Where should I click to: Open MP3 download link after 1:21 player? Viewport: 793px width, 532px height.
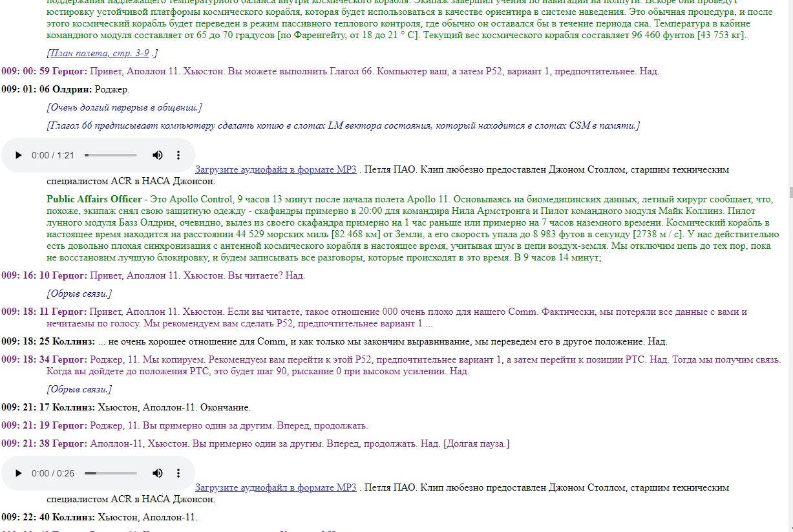[x=276, y=169]
